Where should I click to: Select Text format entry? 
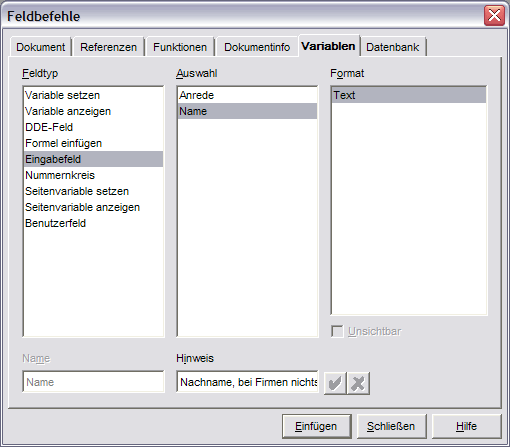point(409,95)
